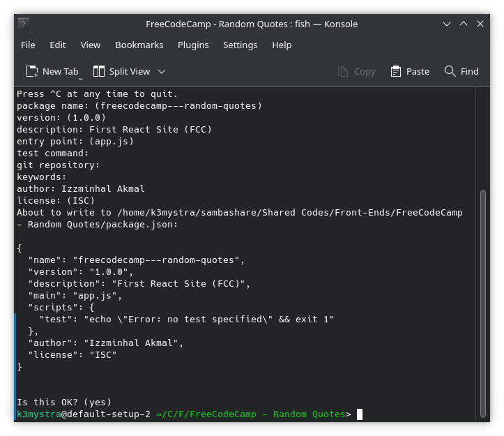The image size is (504, 436).
Task: Click the Split View icon
Action: coord(99,71)
